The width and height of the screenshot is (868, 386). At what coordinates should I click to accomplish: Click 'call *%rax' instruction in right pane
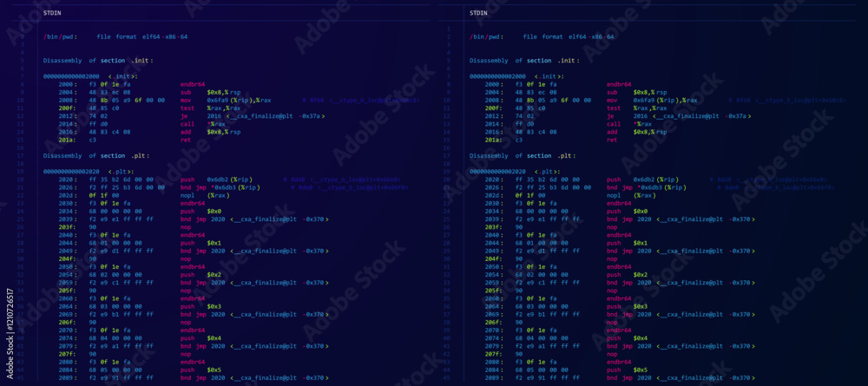pos(629,124)
